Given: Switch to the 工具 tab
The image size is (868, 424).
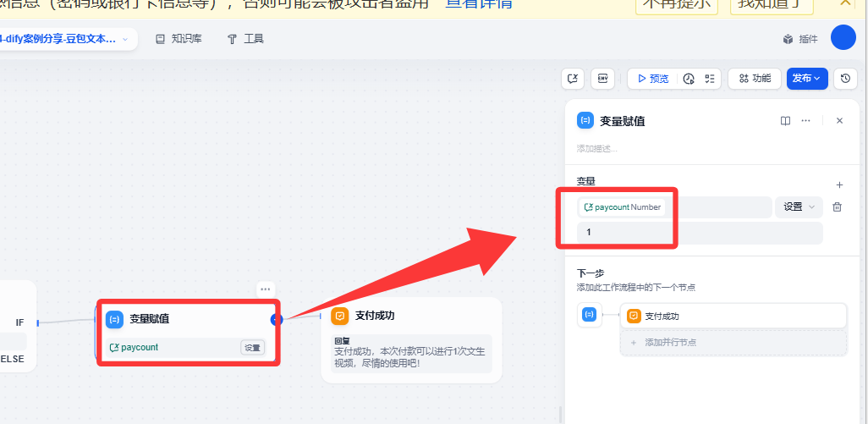Looking at the screenshot, I should click(246, 39).
